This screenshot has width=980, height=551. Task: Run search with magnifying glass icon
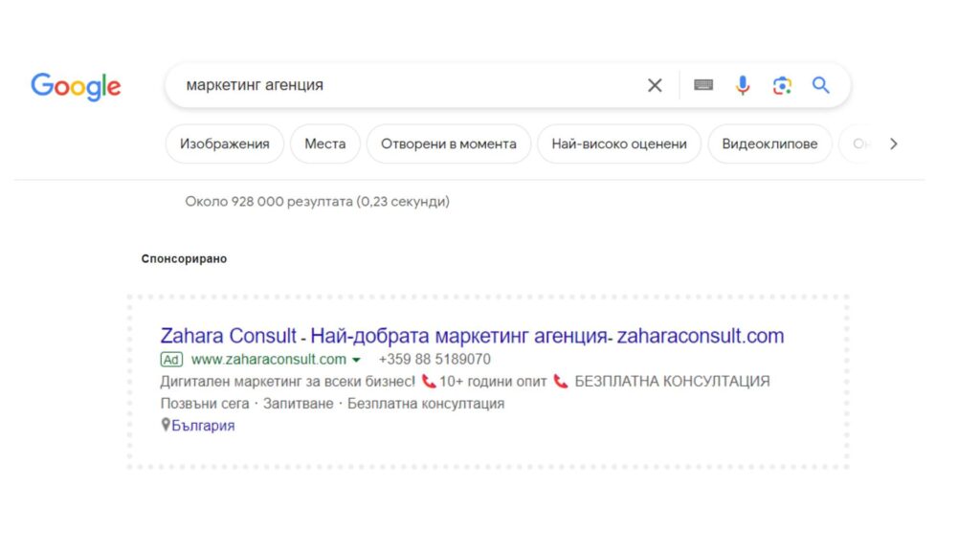(820, 85)
